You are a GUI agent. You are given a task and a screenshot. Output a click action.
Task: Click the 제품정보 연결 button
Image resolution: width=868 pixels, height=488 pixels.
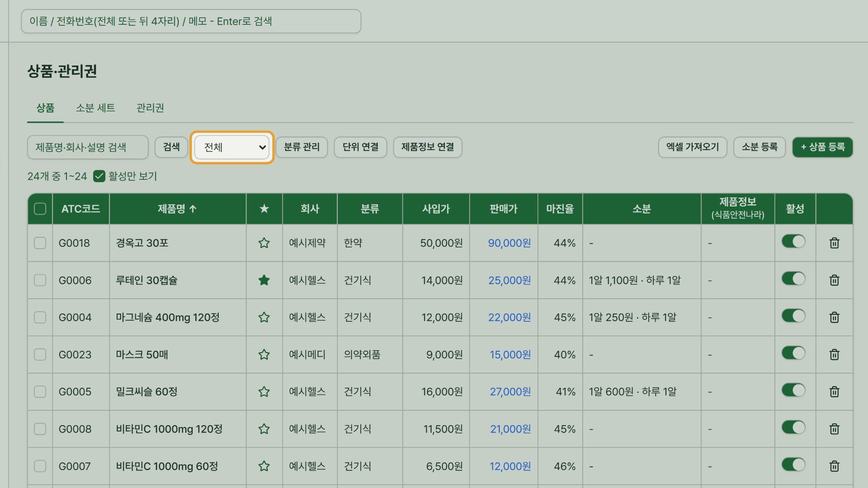click(428, 147)
